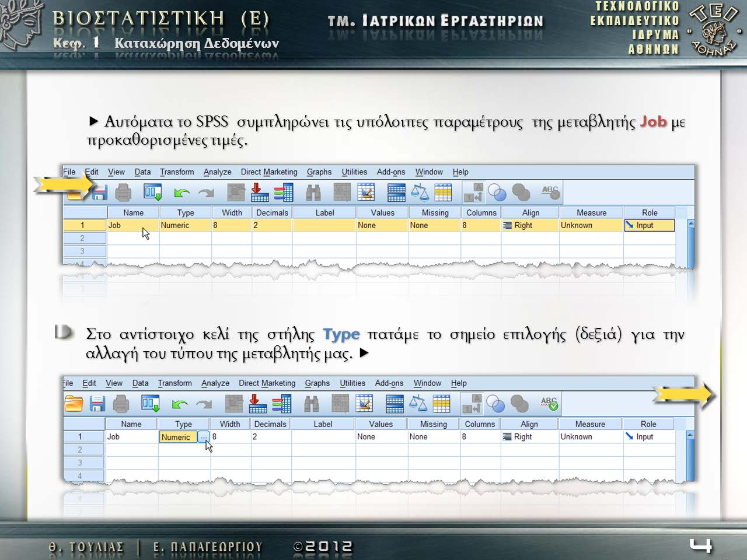
Task: Click the ellipsis button in Numeric Type cell
Action: click(203, 437)
